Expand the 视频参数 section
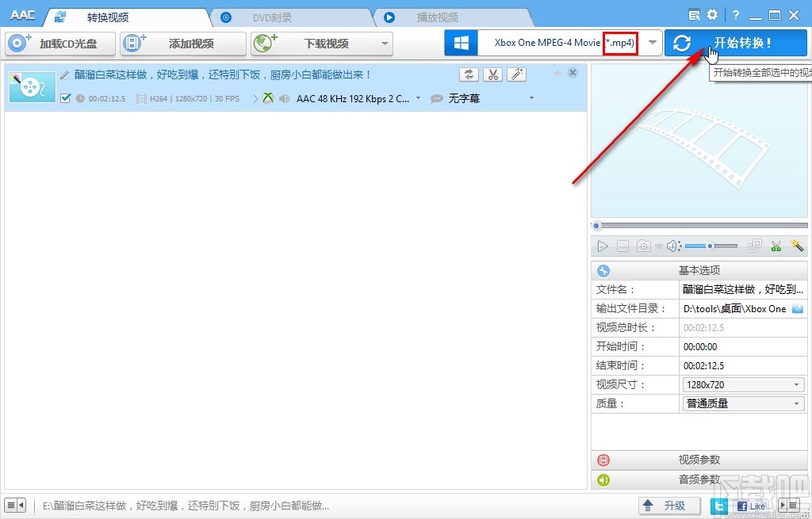 (700, 460)
